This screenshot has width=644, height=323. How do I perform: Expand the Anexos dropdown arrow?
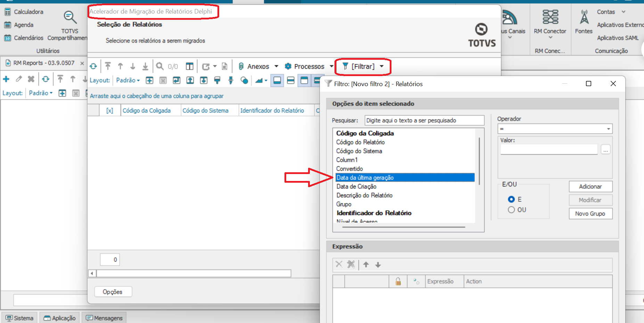[276, 66]
